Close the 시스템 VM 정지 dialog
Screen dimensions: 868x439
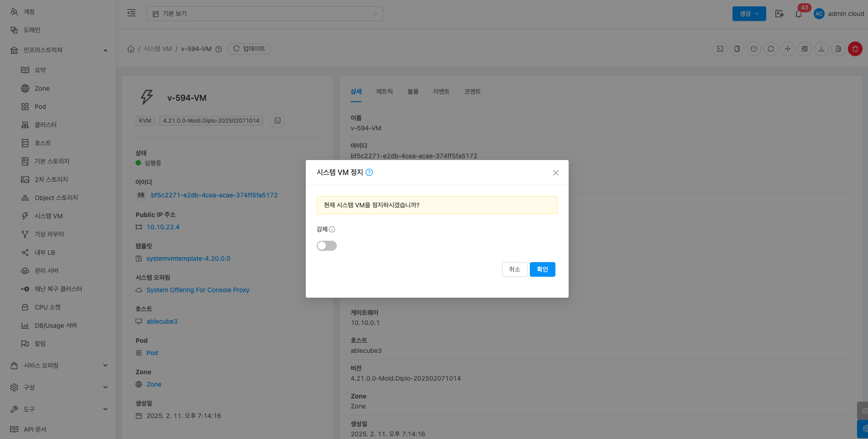555,173
